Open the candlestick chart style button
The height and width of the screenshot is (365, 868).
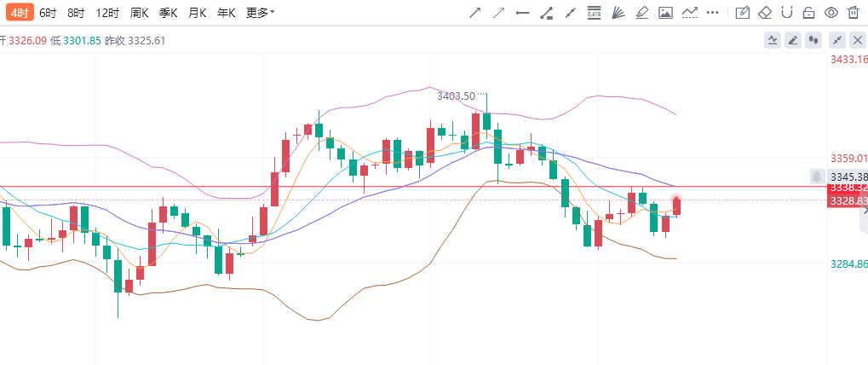(813, 40)
